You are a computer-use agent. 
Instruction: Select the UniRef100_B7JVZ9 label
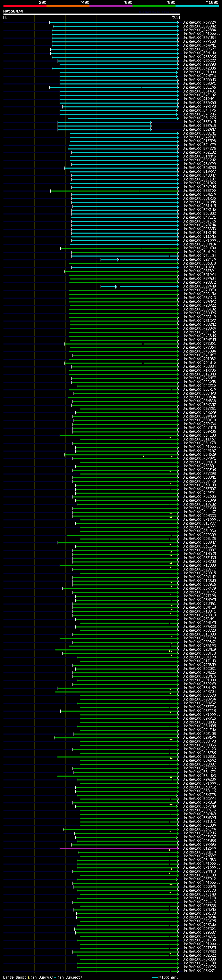click(x=199, y=145)
